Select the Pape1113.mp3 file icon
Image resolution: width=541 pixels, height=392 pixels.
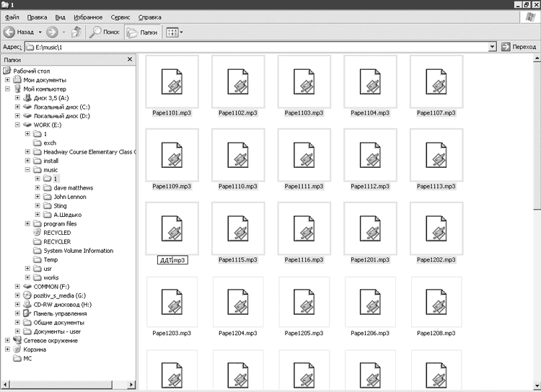436,155
